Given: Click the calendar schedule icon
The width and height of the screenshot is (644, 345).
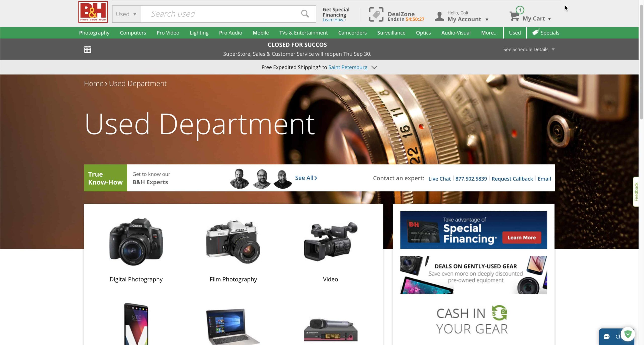Looking at the screenshot, I should point(88,49).
